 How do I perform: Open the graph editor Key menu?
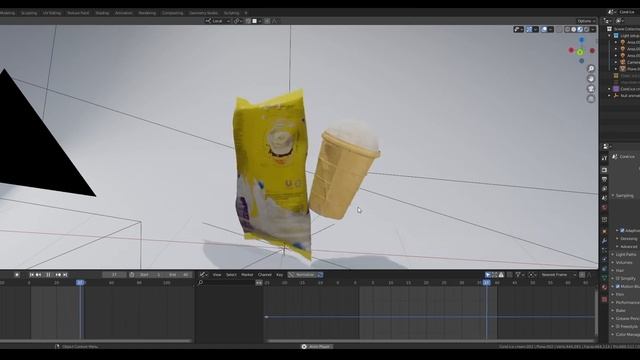[280, 275]
